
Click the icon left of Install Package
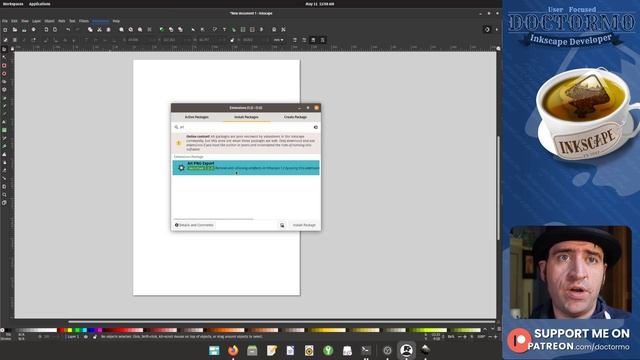(282, 225)
